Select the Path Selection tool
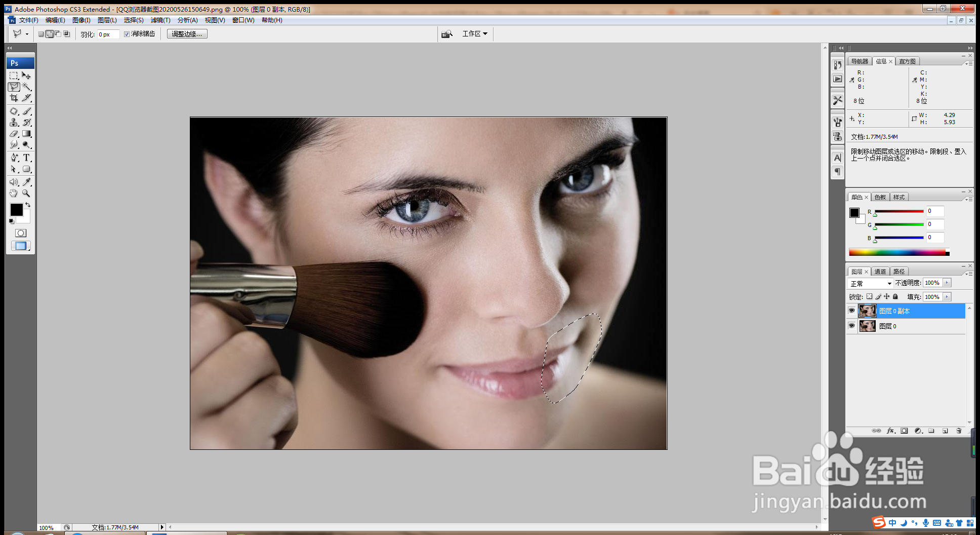980x535 pixels. (x=14, y=169)
